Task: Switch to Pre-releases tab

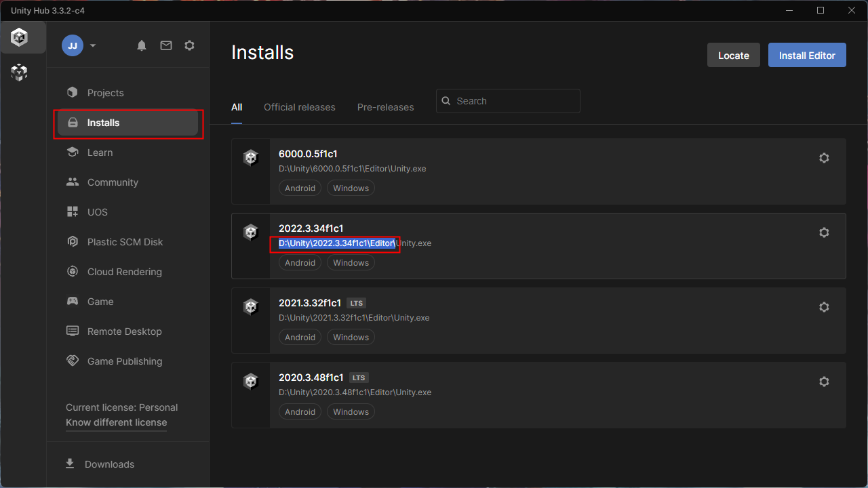Action: point(386,107)
